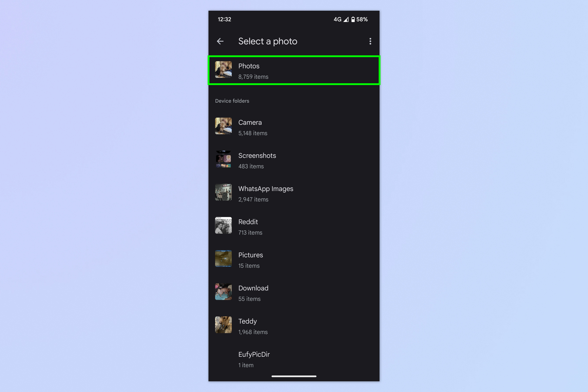Screen dimensions: 588x392
Task: Tap the bottom navigation gesture bar
Action: pos(294,376)
